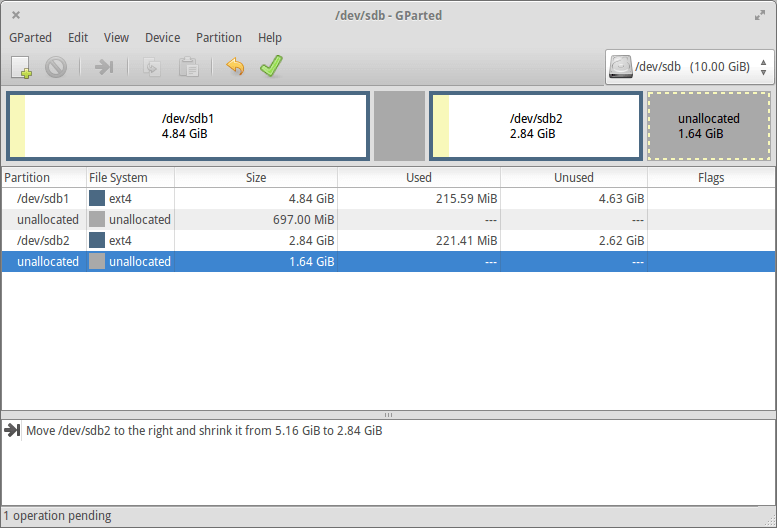Click the arrow icon beside the pending move operation

[13, 431]
